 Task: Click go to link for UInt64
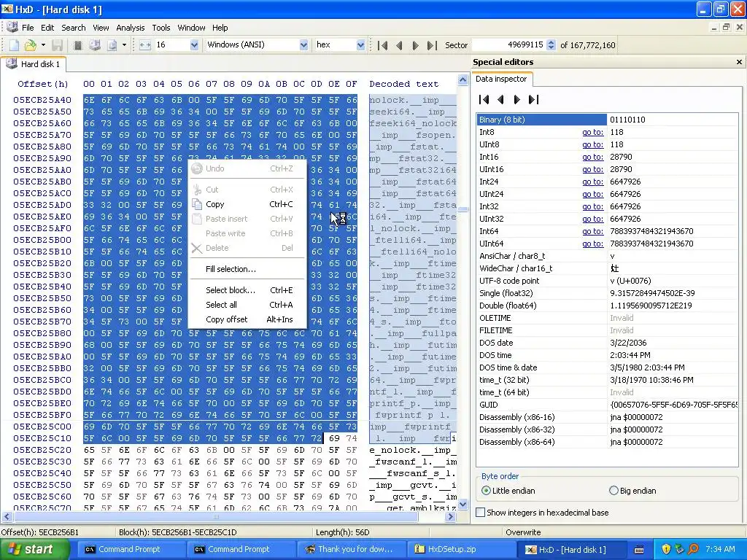coord(592,244)
